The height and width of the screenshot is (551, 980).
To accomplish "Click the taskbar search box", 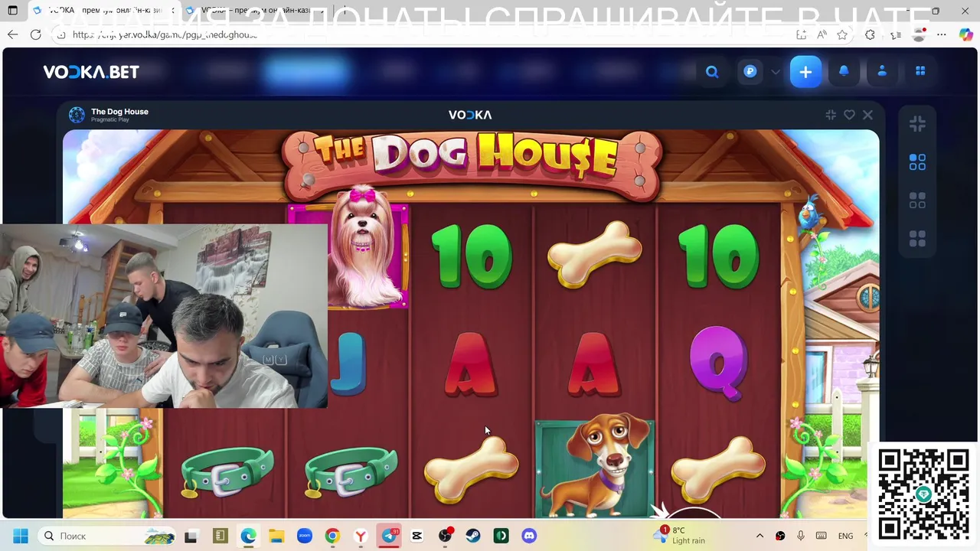I will coord(107,536).
